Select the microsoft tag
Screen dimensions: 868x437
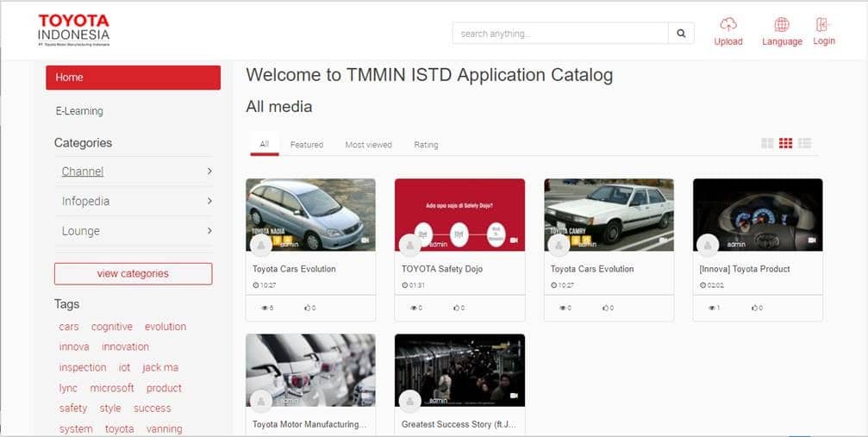[112, 388]
